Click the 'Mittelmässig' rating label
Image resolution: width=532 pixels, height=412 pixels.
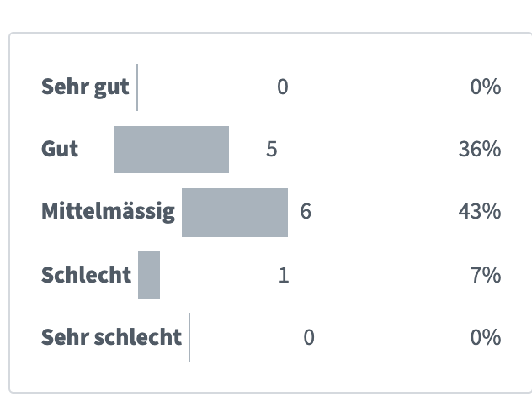[108, 213]
